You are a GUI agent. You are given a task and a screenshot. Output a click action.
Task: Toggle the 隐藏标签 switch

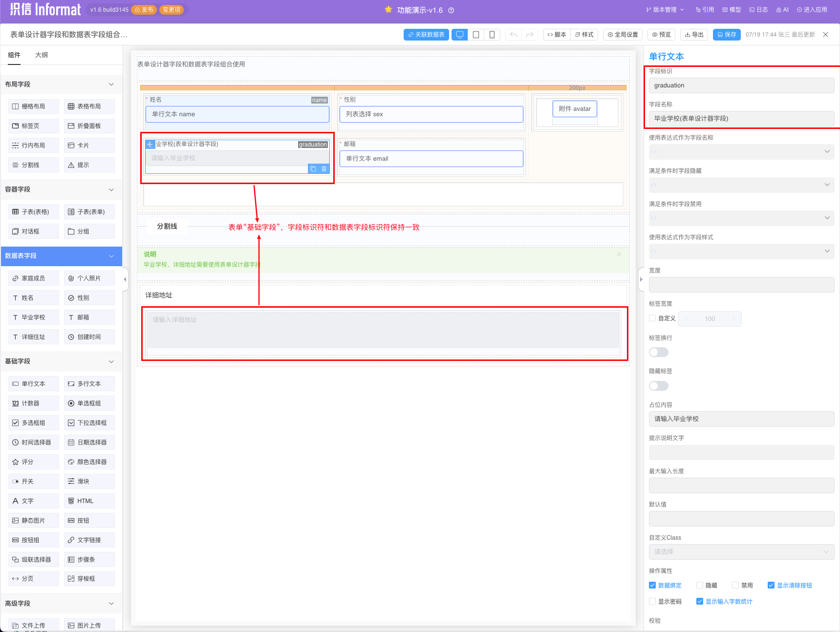pos(658,386)
